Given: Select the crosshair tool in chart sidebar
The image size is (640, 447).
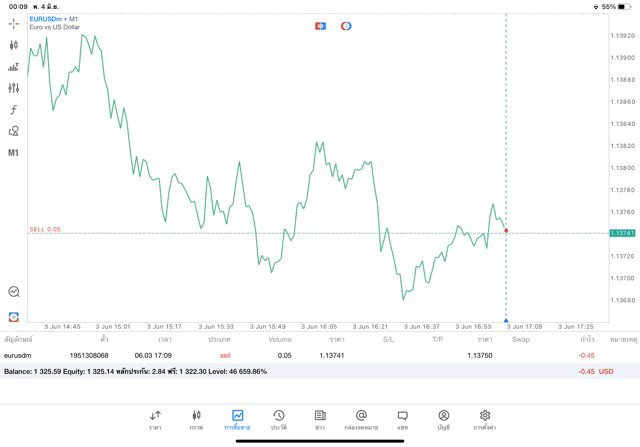Looking at the screenshot, I should tap(14, 23).
